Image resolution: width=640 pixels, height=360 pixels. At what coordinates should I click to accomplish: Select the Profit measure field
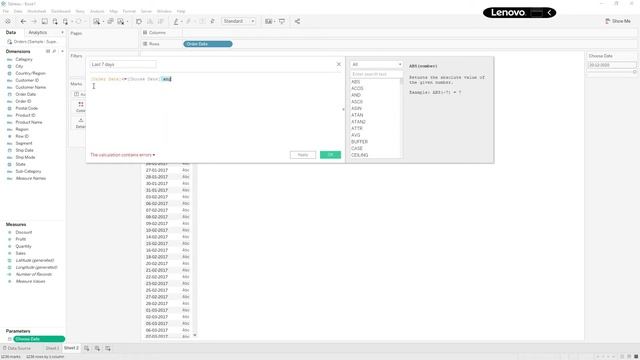pyautogui.click(x=21, y=239)
